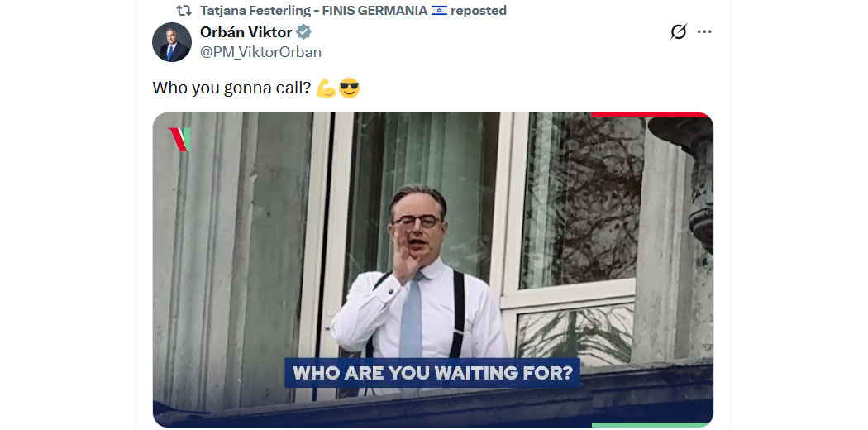Click the red-green logo in the video corner

(179, 139)
